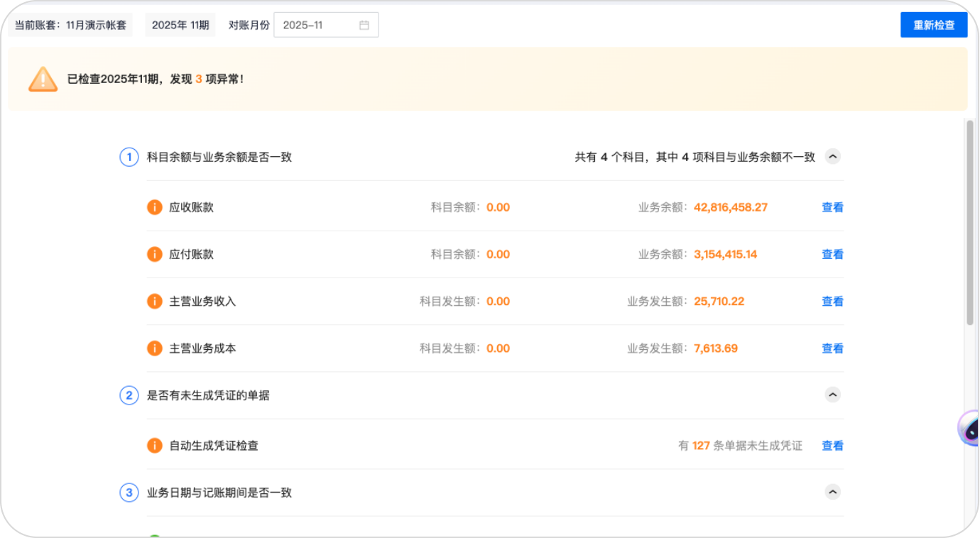Collapse the 是否有未生成凭证的单据 section
The height and width of the screenshot is (538, 980).
[x=833, y=395]
